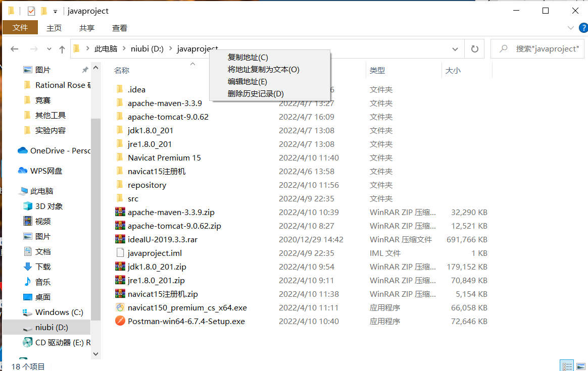Select jdk1.8.0_201 folder name
The image size is (588, 371).
(x=151, y=130)
